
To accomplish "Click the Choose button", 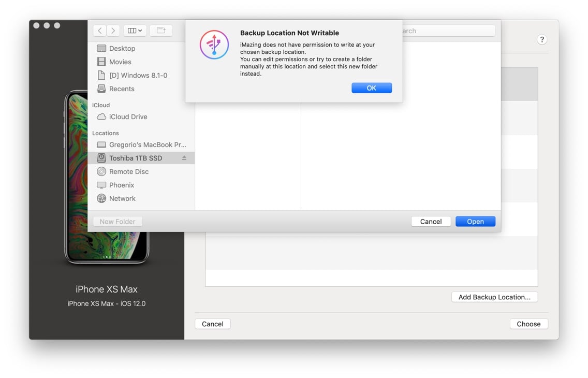I will coord(529,324).
